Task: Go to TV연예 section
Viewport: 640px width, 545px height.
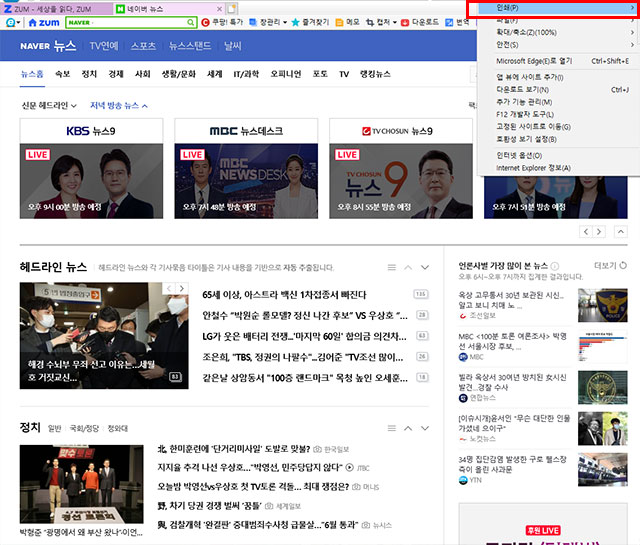Action: (x=104, y=46)
